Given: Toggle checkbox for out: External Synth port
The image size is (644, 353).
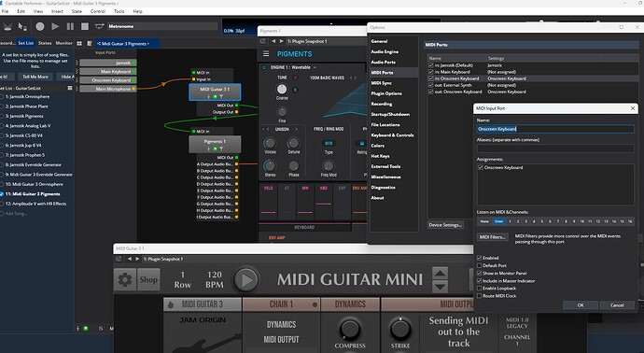Looking at the screenshot, I should pyautogui.click(x=431, y=85).
